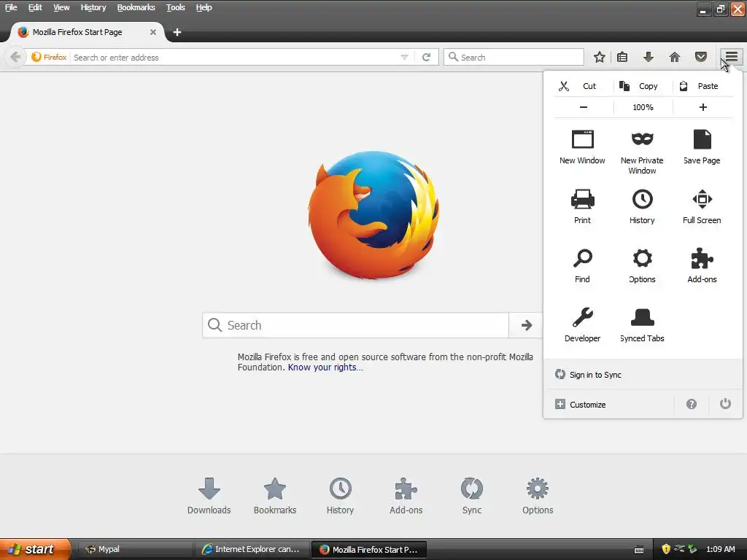Open the Help menu in menu bar
The width and height of the screenshot is (747, 560).
[x=204, y=7]
